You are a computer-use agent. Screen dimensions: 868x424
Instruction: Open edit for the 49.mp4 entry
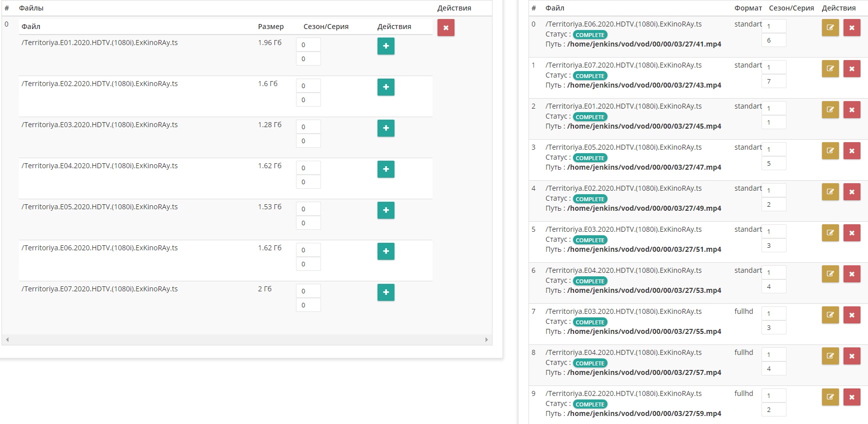(x=830, y=192)
